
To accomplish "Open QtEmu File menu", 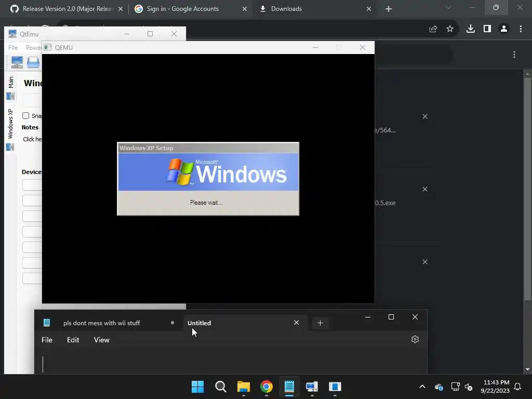I will (13, 47).
